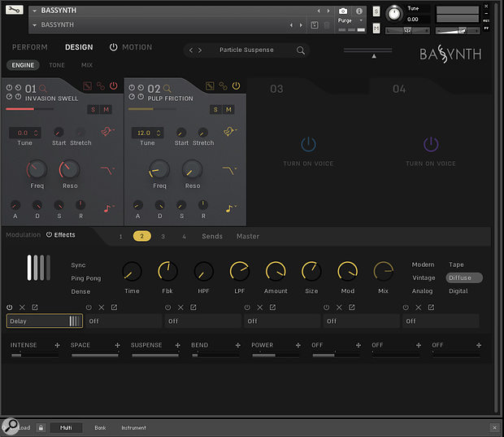Open the MIX sub-tab
Screen dimensions: 504x437
(x=87, y=65)
